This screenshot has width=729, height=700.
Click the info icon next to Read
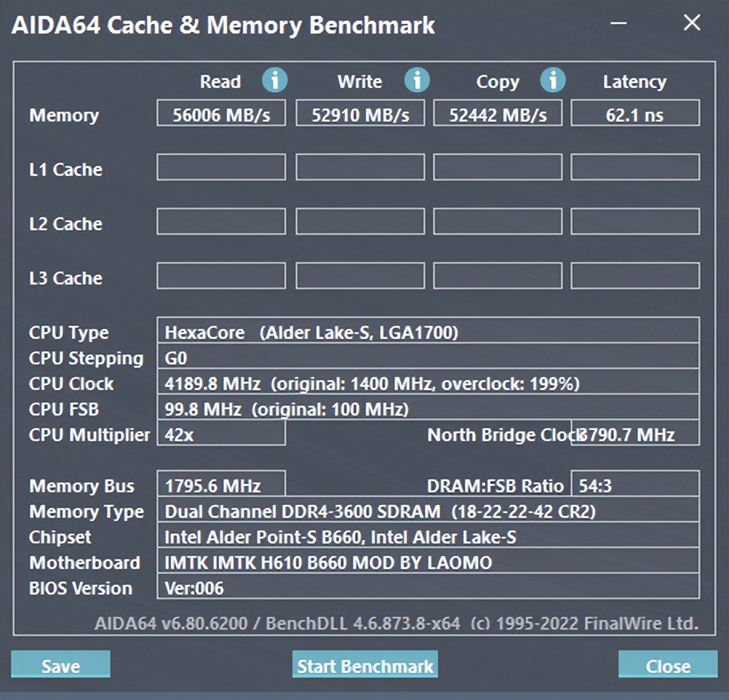pyautogui.click(x=275, y=80)
